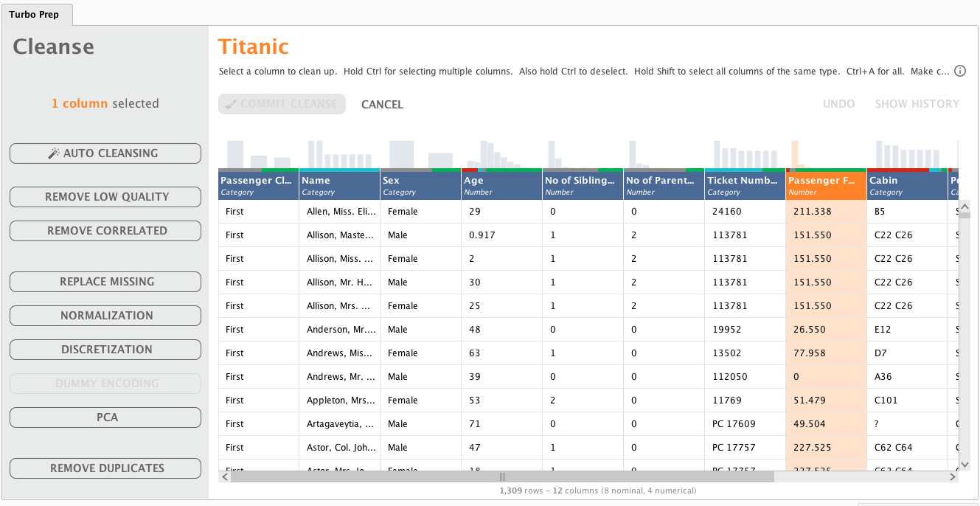Click ticket cell PC 17757
Screen dimensions: 980x506
point(745,448)
